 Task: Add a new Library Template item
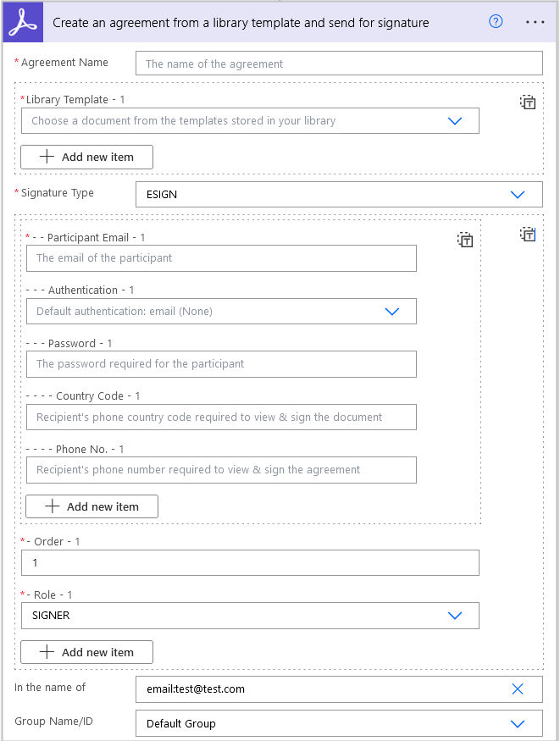tap(86, 157)
